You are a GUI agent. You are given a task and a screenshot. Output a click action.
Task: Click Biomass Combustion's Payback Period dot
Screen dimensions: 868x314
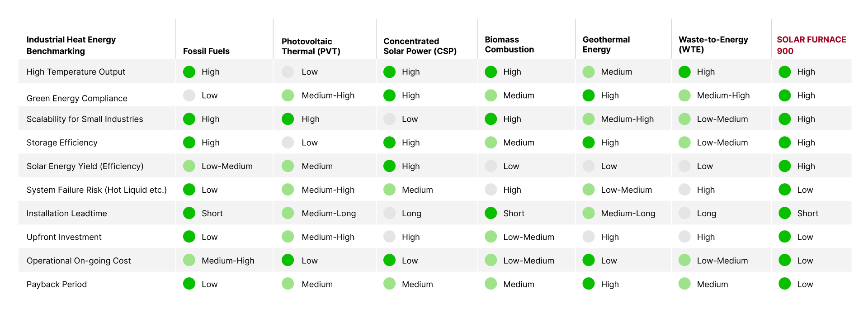491,284
